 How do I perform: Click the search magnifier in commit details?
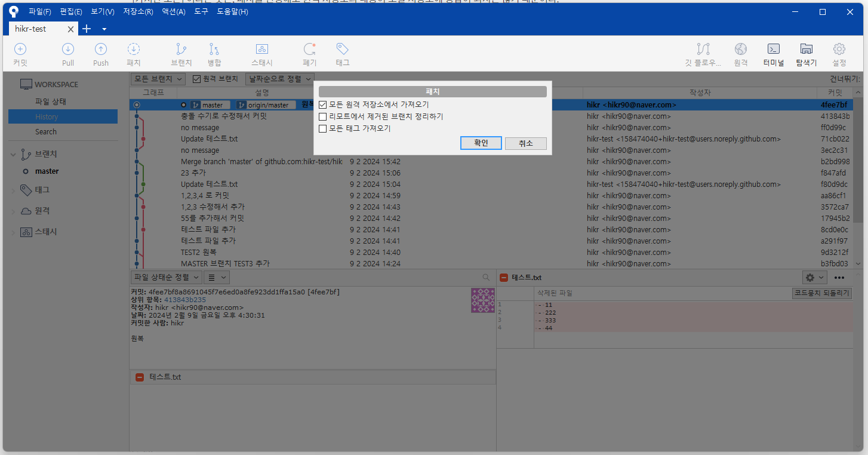486,277
